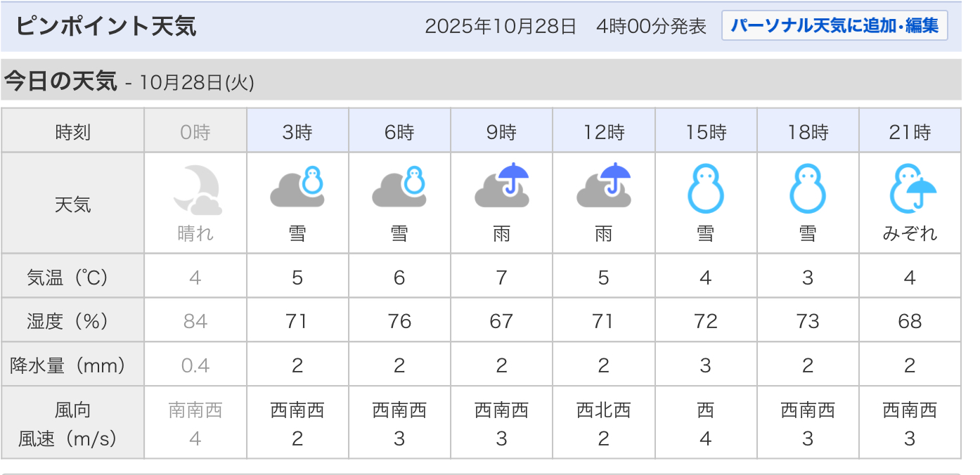Click the 3時 cloudy snow weather icon
Screen dimensions: 980x475
[x=297, y=187]
